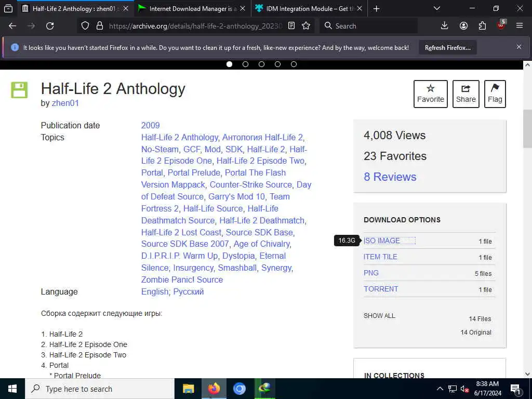Click the Русский language link
This screenshot has width=532, height=399.
188,292
